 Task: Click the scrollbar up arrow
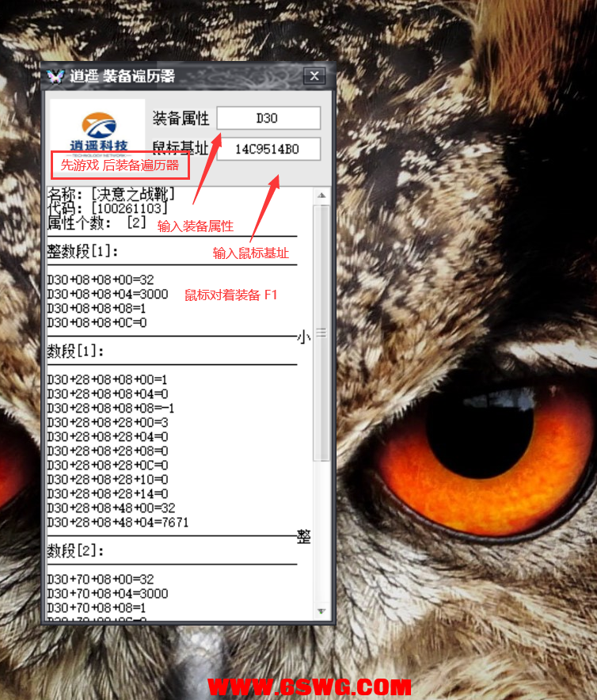[321, 196]
